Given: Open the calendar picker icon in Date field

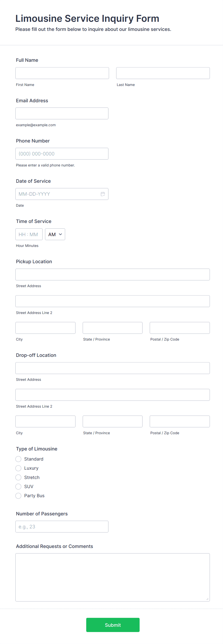Looking at the screenshot, I should pos(103,194).
